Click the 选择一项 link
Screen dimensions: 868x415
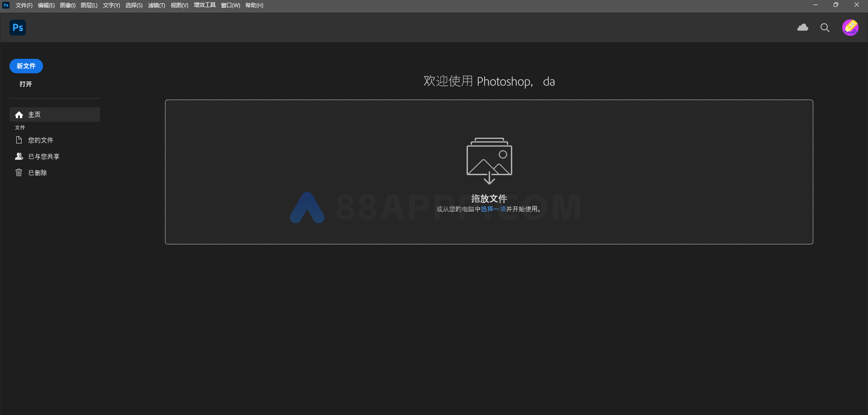(493, 209)
